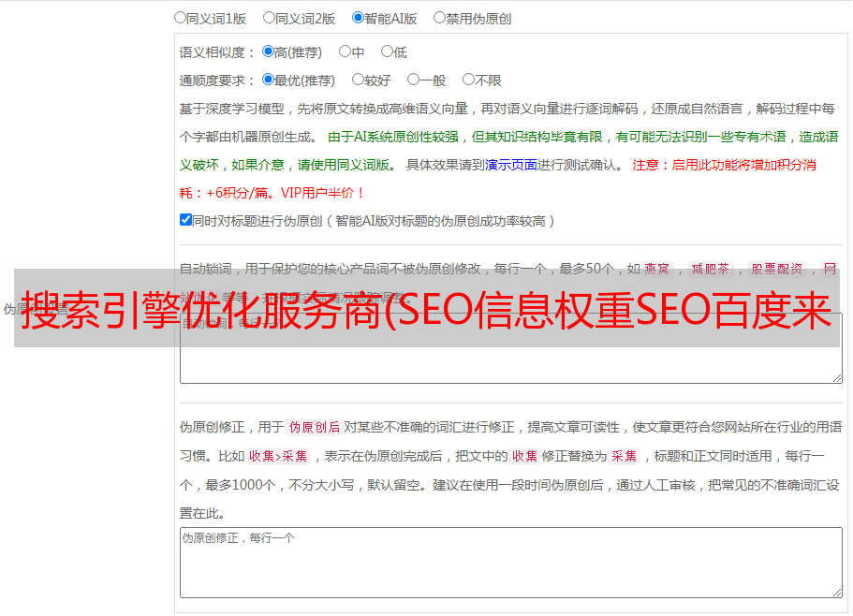Image resolution: width=853 pixels, height=616 pixels.
Task: Set 语义相似度 to 高(推荐)
Action: click(268, 51)
